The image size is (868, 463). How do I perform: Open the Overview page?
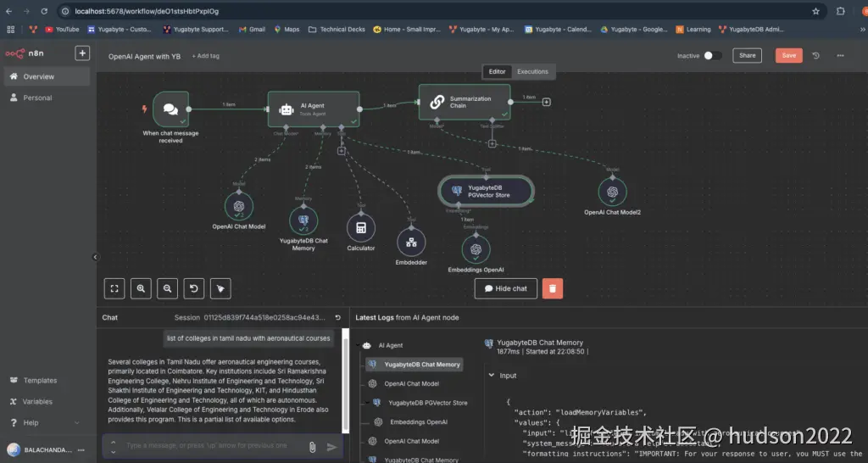pos(47,76)
